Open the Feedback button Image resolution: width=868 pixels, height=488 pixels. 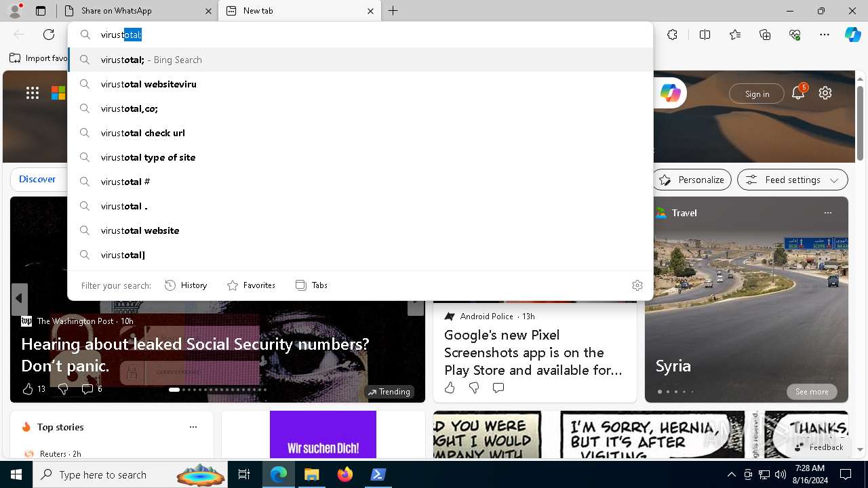point(818,447)
